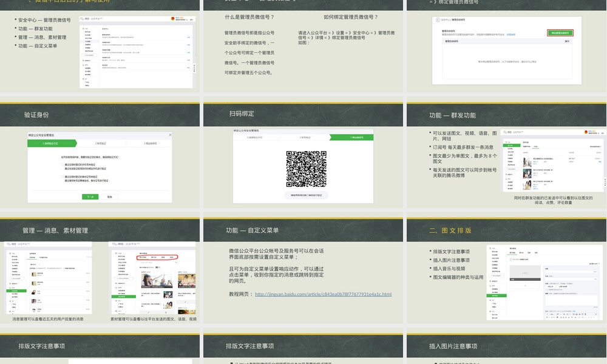Click the text 订阅号 每天最多群发一条消息
Image resolution: width=607 pixels, height=364 pixels.
(463, 147)
